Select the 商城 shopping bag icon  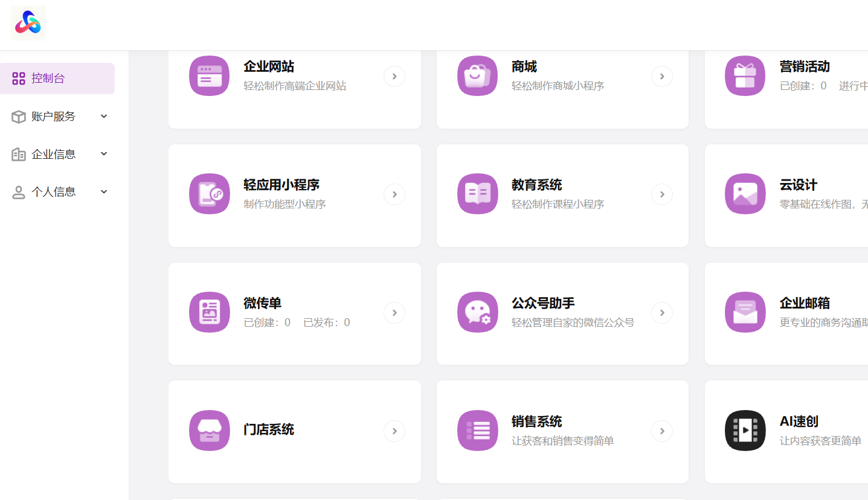tap(477, 75)
